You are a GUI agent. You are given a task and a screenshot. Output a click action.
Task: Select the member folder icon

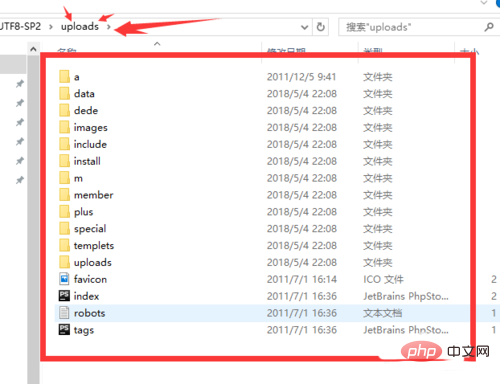(64, 194)
